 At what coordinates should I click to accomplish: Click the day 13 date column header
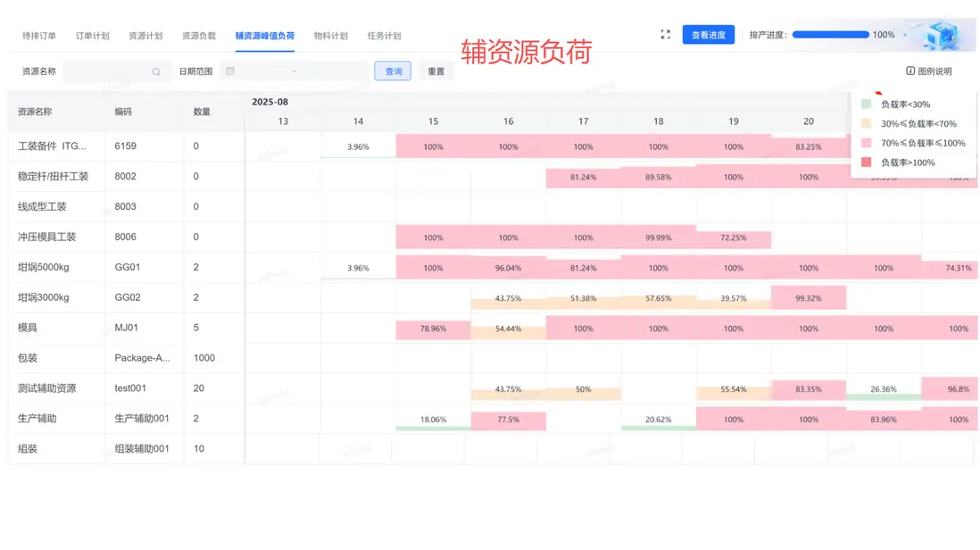pos(283,121)
